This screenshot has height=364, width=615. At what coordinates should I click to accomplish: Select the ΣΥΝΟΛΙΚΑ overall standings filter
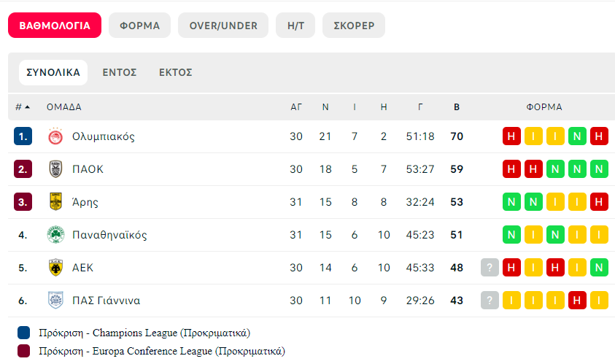pos(53,72)
